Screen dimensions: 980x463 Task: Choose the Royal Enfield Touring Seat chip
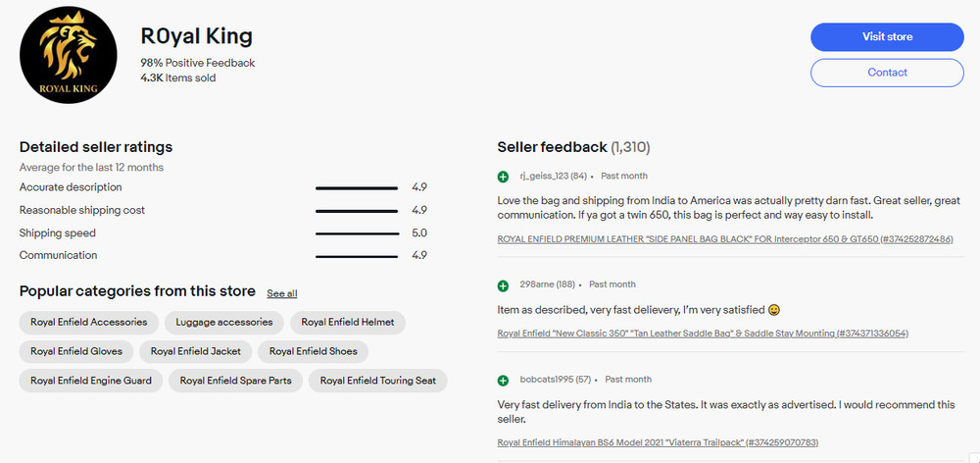click(378, 381)
